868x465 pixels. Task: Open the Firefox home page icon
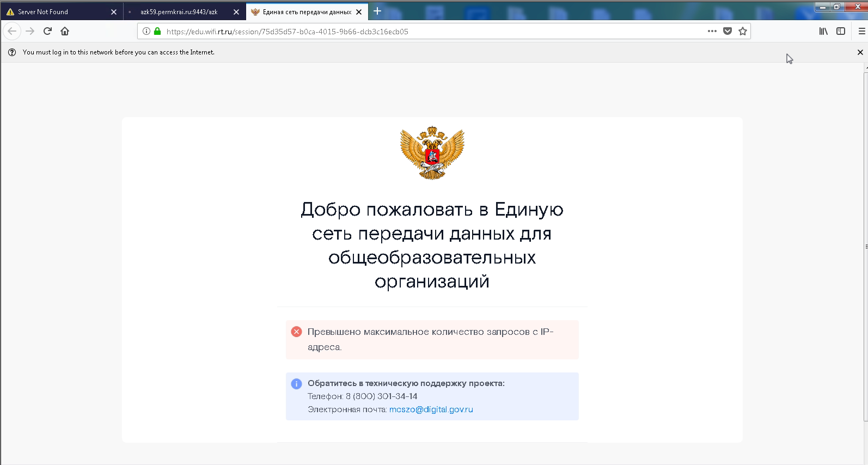pos(65,31)
